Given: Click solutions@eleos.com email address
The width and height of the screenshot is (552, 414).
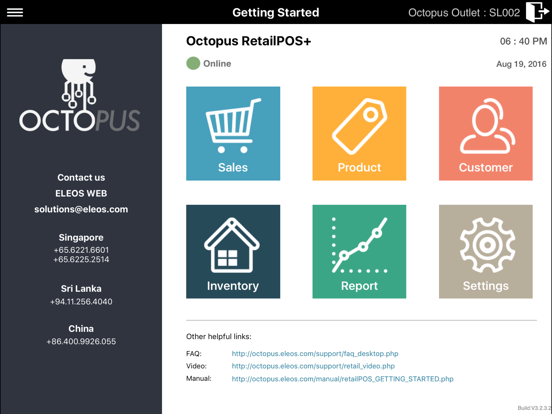Looking at the screenshot, I should (81, 209).
